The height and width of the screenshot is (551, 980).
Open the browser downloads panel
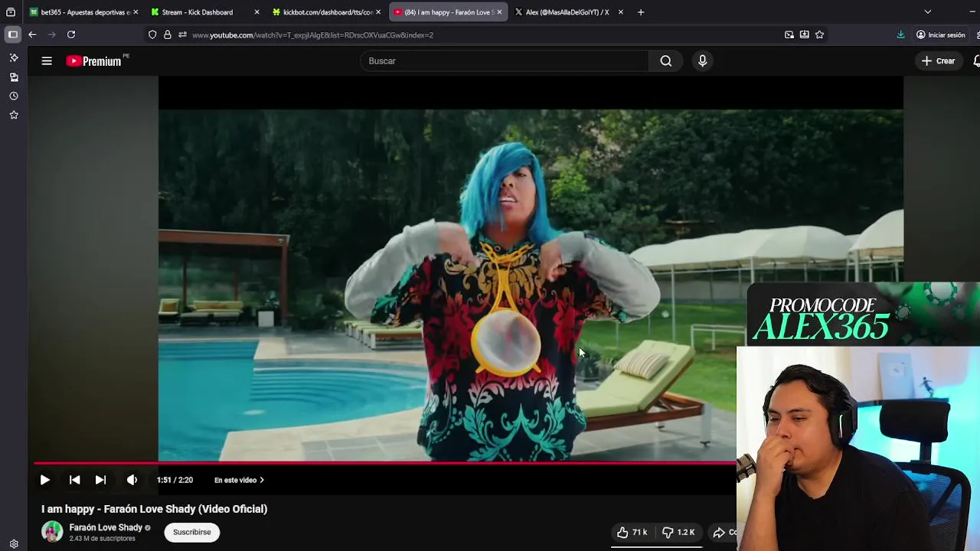900,34
